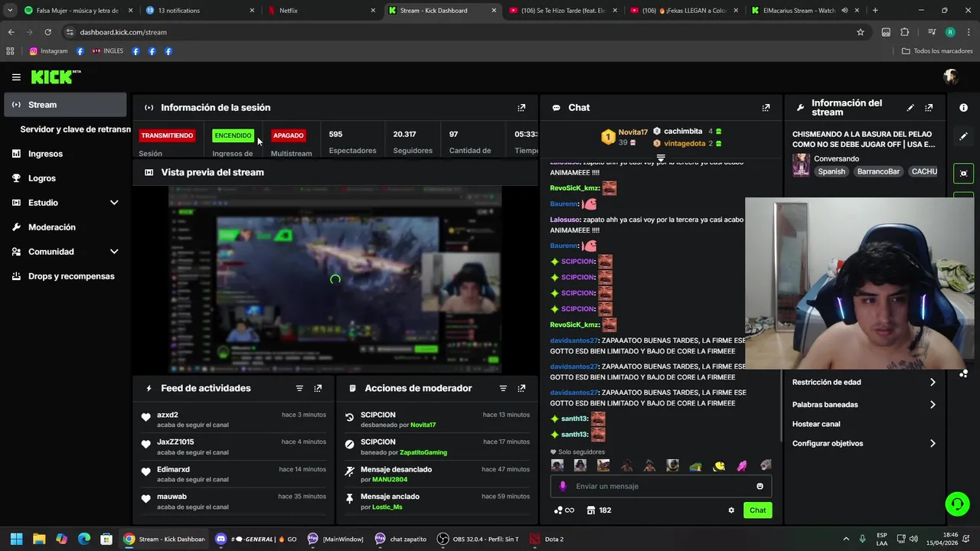980x551 pixels.
Task: Click the Conversando category thumbnail
Action: [801, 165]
